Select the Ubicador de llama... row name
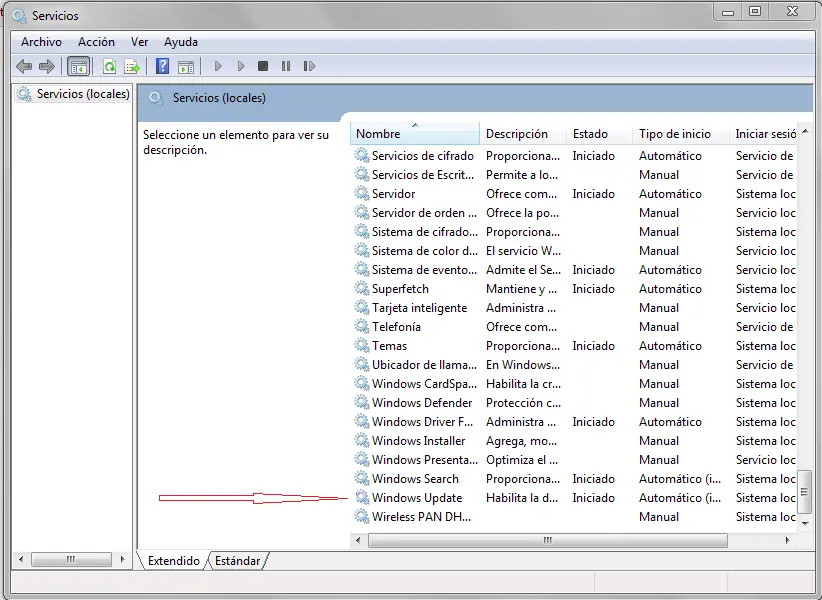This screenshot has width=822, height=600. click(424, 365)
